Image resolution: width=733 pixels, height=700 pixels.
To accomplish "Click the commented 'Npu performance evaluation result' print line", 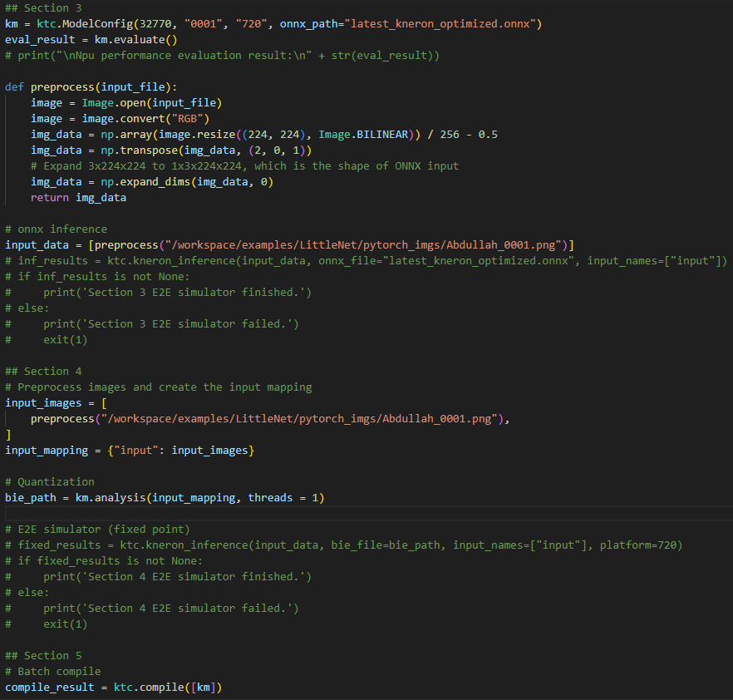I will pyautogui.click(x=222, y=56).
